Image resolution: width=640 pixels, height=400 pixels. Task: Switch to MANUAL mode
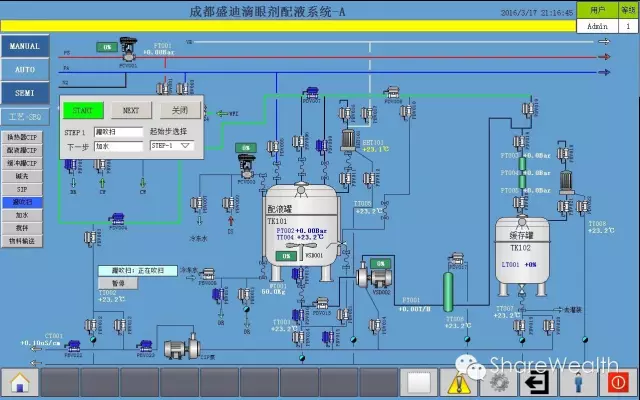[x=25, y=46]
